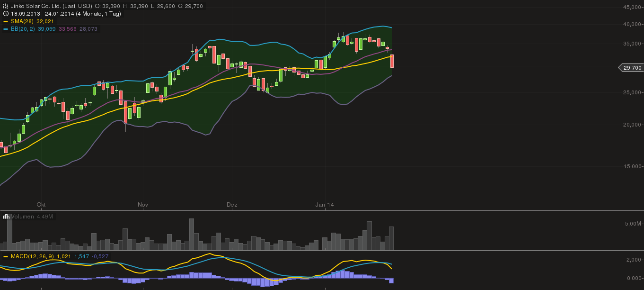644x290 pixels.
Task: Click the 2,000 MACD axis label
Action: [633, 260]
